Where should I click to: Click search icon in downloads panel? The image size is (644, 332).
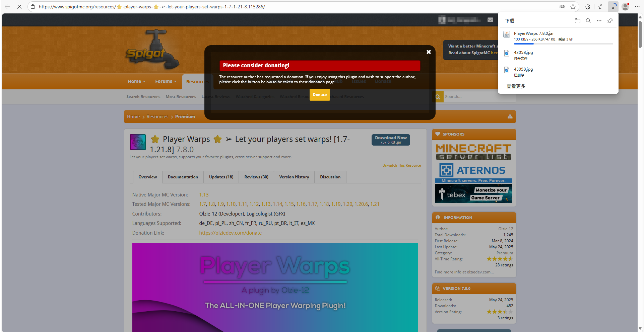(x=588, y=21)
